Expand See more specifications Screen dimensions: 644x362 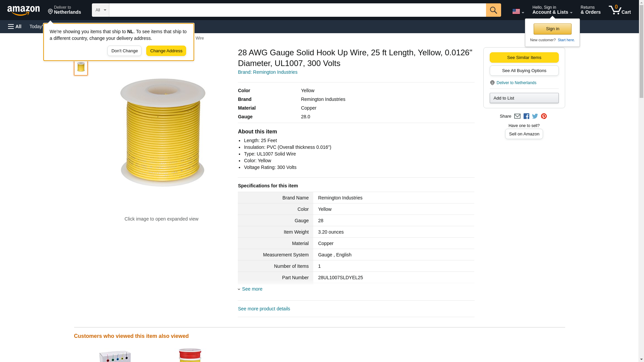(x=252, y=289)
